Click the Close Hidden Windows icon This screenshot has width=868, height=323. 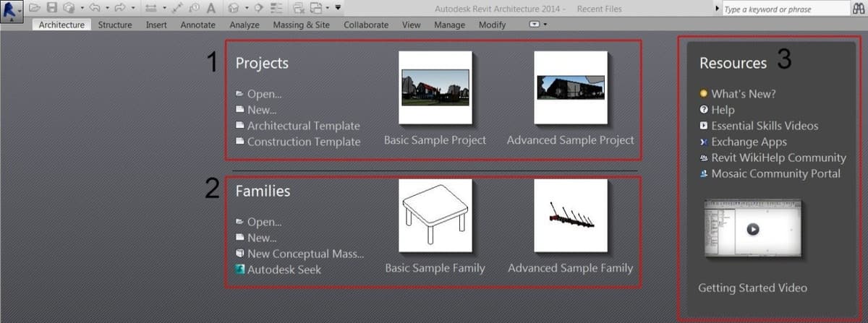point(299,8)
